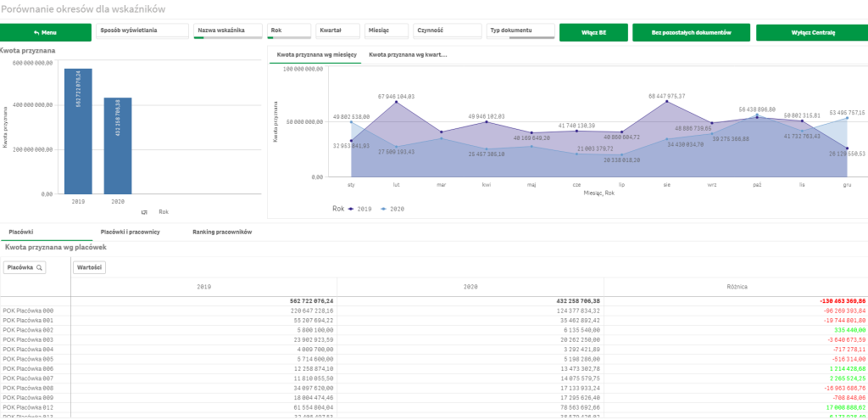Click the sort icon next to Rok under the bar chart
The width and height of the screenshot is (868, 420).
coord(144,211)
